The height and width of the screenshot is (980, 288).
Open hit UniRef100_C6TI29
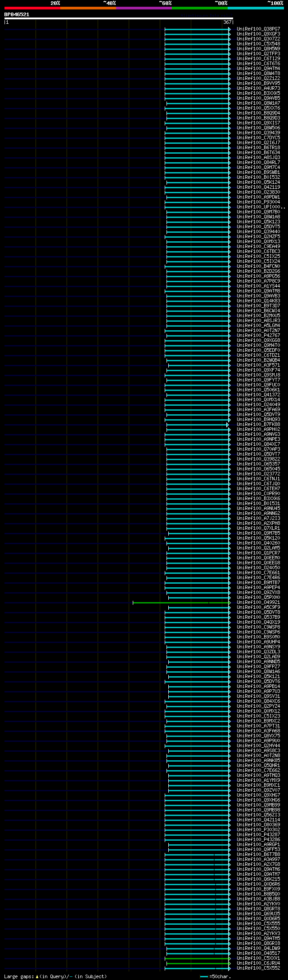click(x=258, y=59)
